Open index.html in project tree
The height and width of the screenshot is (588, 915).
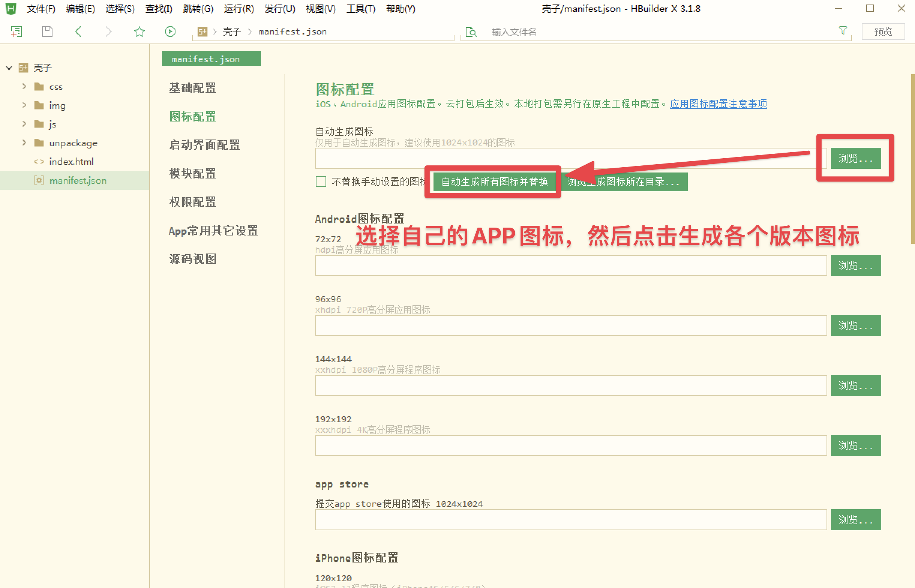pos(71,162)
